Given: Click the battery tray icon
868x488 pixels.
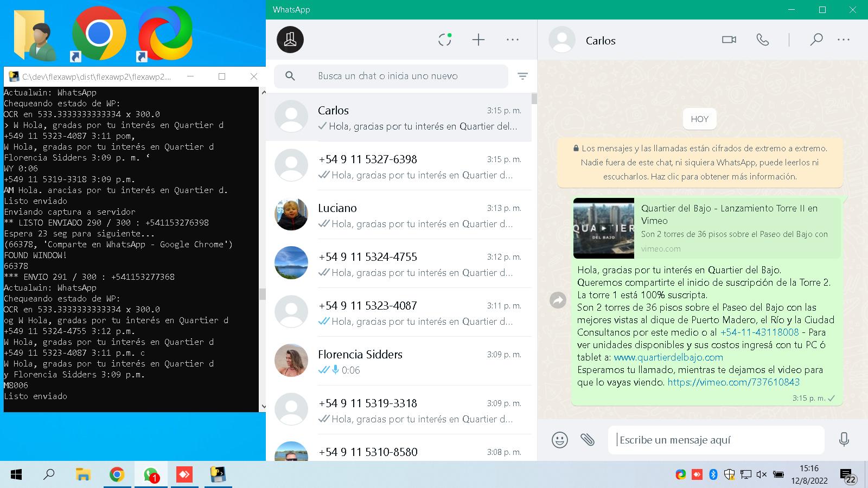Looking at the screenshot, I should click(x=778, y=474).
